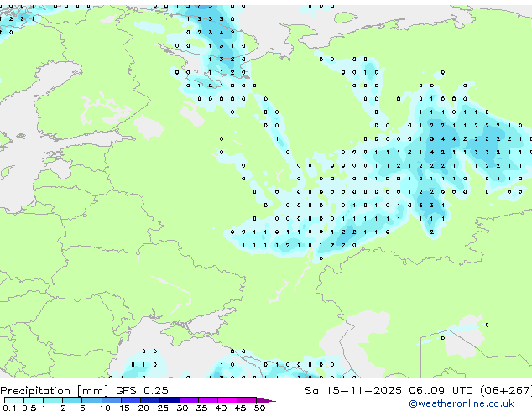Viewport: 532px width, 411px height.
Task: Click the '10' legend label
Action: pyautogui.click(x=105, y=408)
